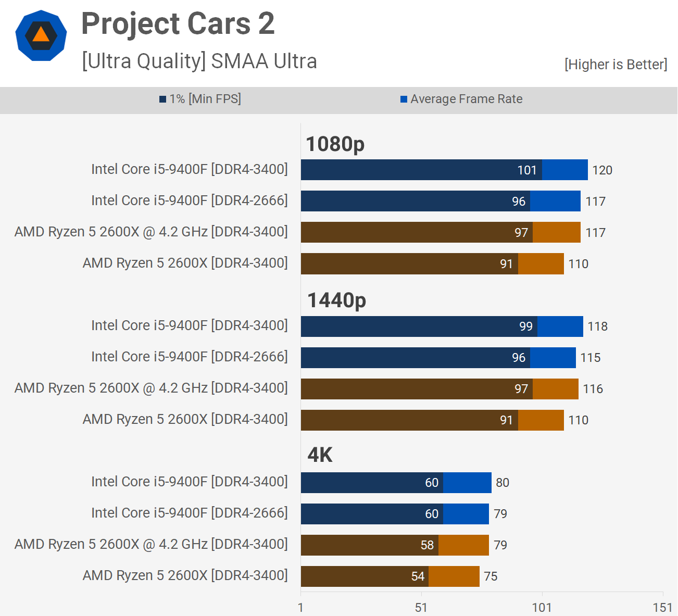This screenshot has width=678, height=616.
Task: Click the 'Project Cars 2' chart title
Action: click(x=178, y=24)
